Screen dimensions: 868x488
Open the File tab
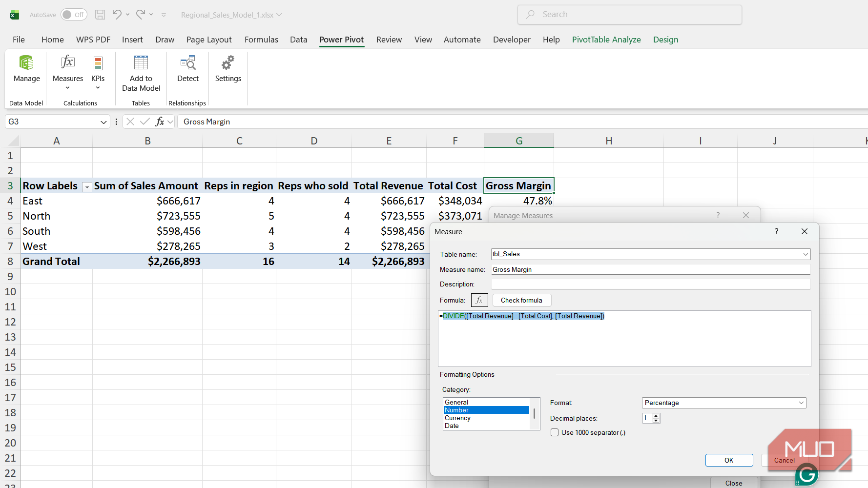tap(19, 40)
